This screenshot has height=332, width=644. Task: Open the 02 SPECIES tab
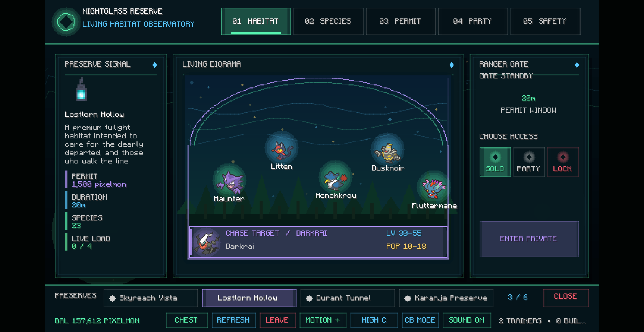(x=328, y=21)
